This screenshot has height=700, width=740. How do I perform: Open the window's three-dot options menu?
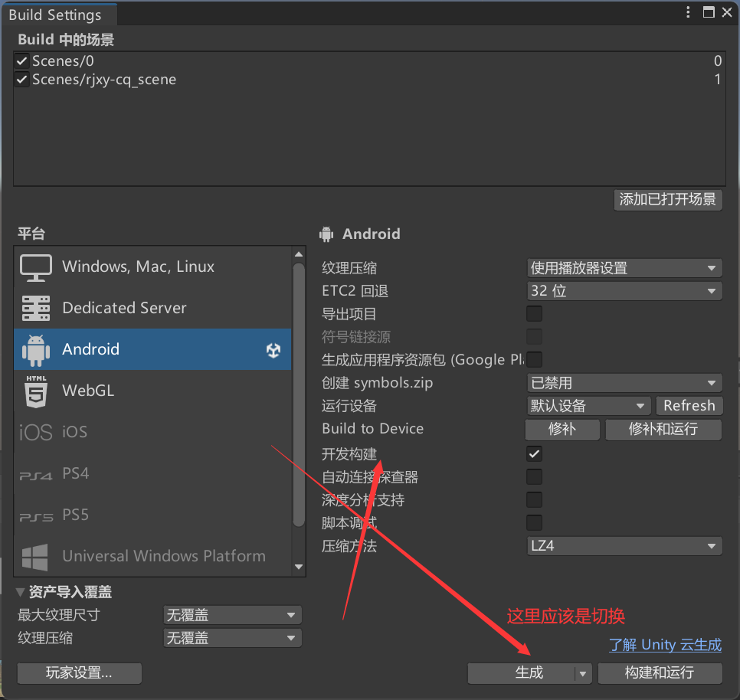[688, 12]
